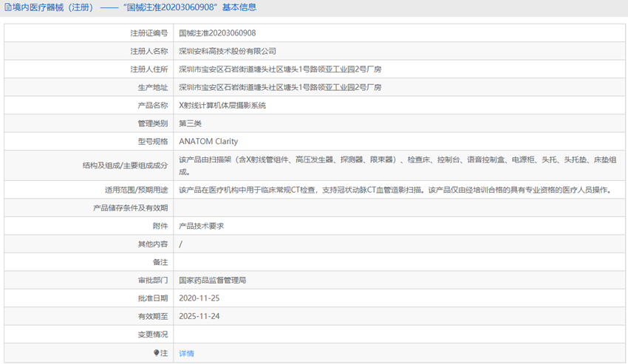Screen dimensions: 628x364
Task: Click the label 注册人住所
Action: tap(149, 69)
